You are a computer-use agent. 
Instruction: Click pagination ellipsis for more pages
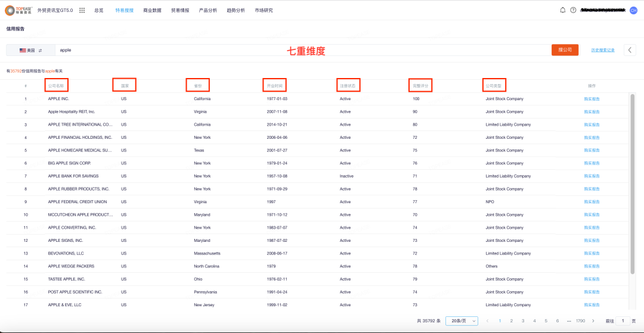(569, 320)
